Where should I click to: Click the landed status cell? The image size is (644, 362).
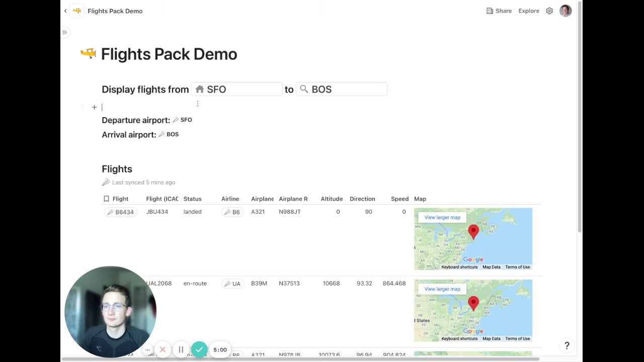coord(193,212)
